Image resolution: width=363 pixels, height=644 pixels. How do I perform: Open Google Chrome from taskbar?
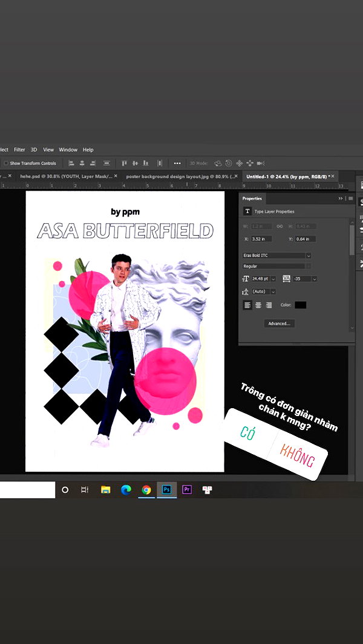pyautogui.click(x=146, y=490)
